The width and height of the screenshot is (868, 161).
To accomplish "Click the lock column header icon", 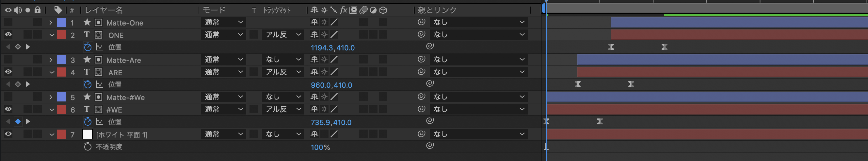I will [38, 10].
